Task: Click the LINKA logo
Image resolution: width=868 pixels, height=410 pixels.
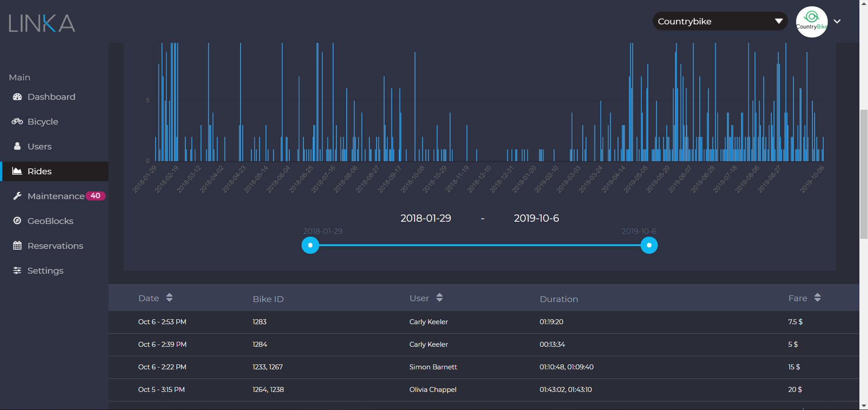Action: click(x=42, y=23)
